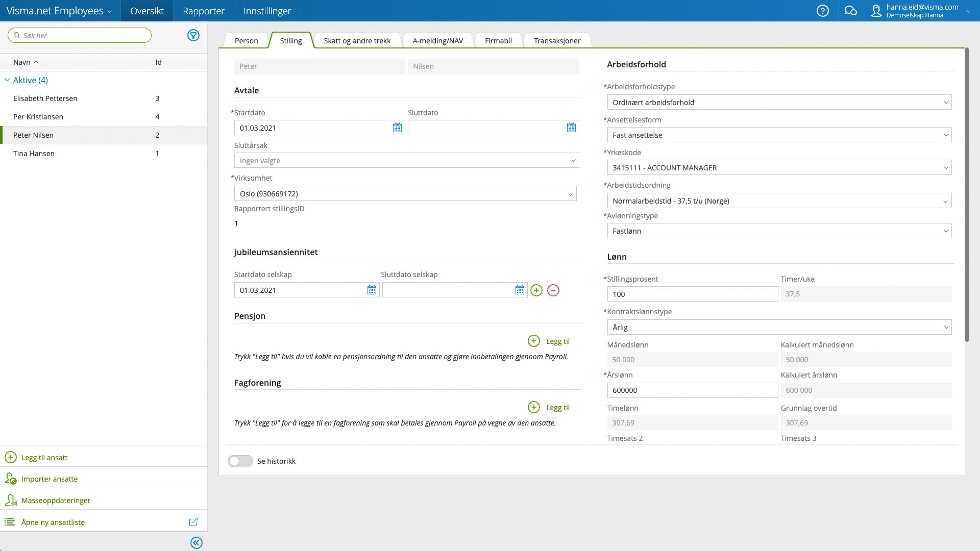Collapse the sidebar with double-arrow icon
The height and width of the screenshot is (551, 980).
(x=196, y=542)
